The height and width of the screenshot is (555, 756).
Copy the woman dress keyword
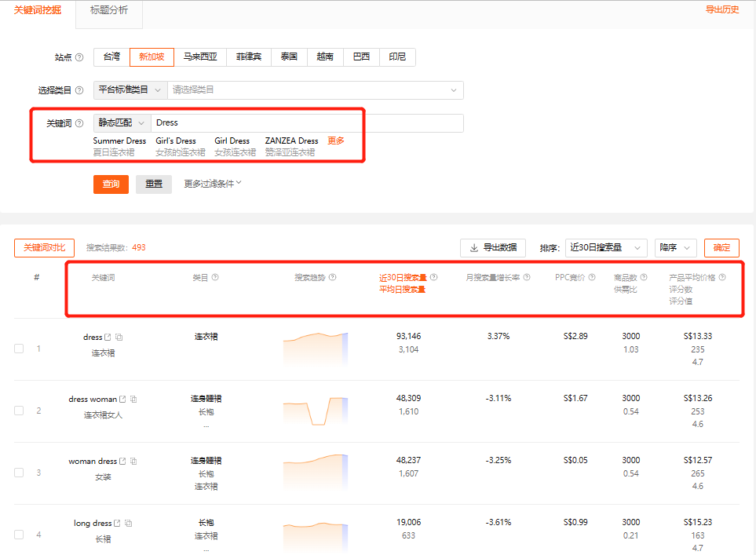[x=133, y=462]
